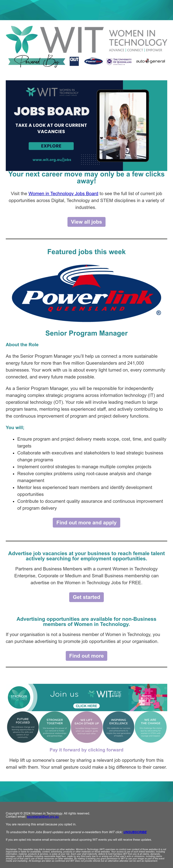Screen dimensions: 173x868
Task: Click the UNSUBSCRIBE link
Action: tap(135, 832)
